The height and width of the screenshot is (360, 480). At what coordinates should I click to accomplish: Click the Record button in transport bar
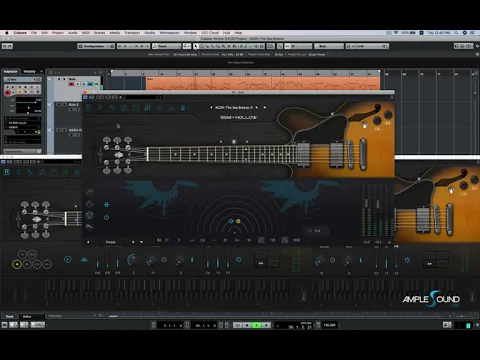(x=266, y=325)
